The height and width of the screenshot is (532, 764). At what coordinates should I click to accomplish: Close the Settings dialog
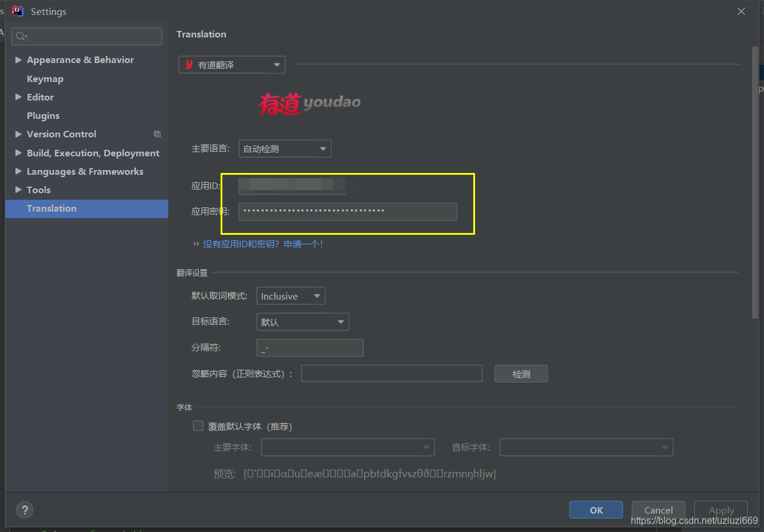[741, 11]
